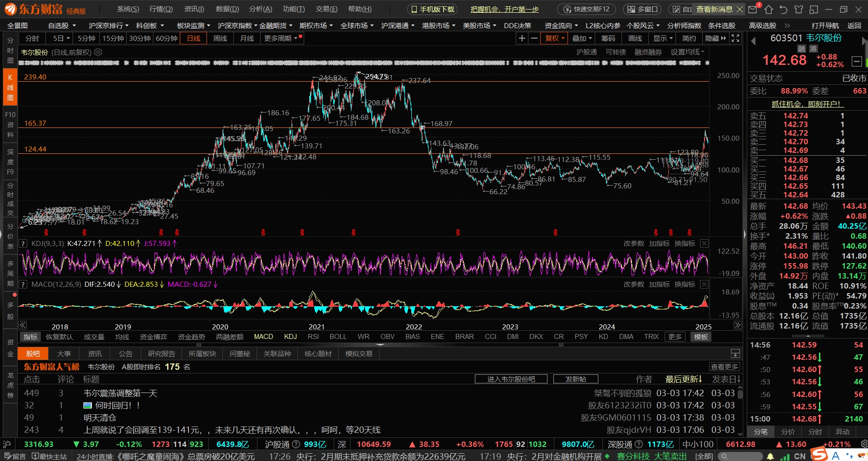This screenshot has height=461, width=868.
Task: Open the 更多周期 dropdown
Action: coord(281,39)
